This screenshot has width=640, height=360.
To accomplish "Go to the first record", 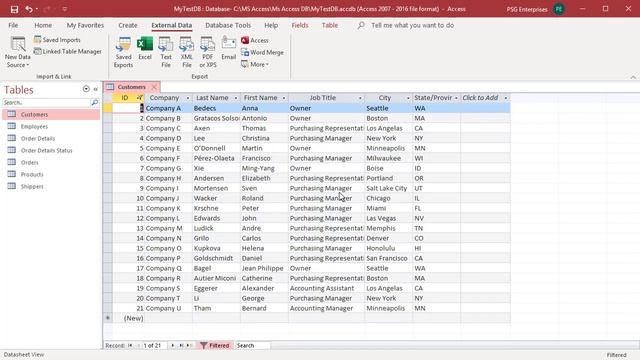I will click(x=130, y=345).
